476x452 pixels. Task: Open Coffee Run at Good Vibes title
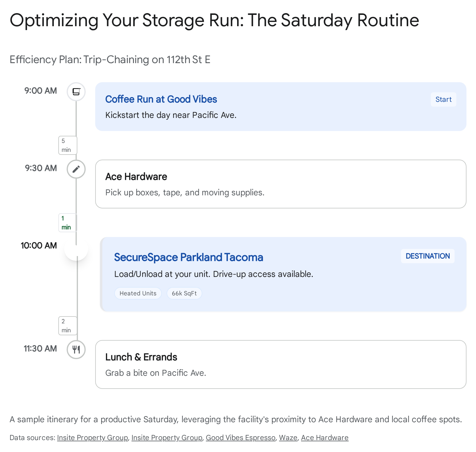click(x=161, y=99)
